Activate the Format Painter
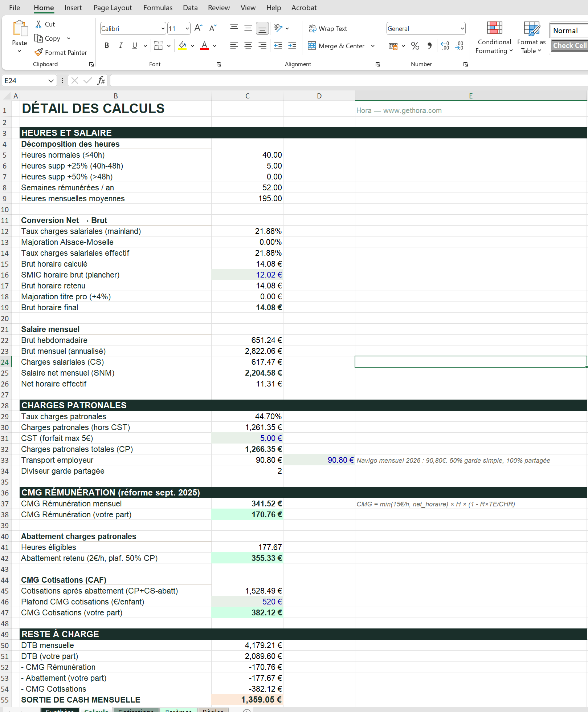This screenshot has width=588, height=712. click(x=61, y=52)
